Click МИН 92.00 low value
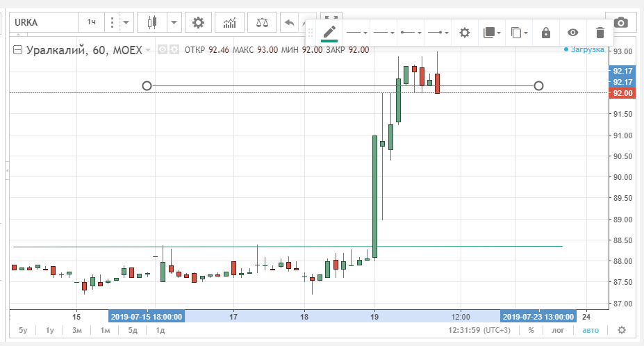 pyautogui.click(x=302, y=50)
